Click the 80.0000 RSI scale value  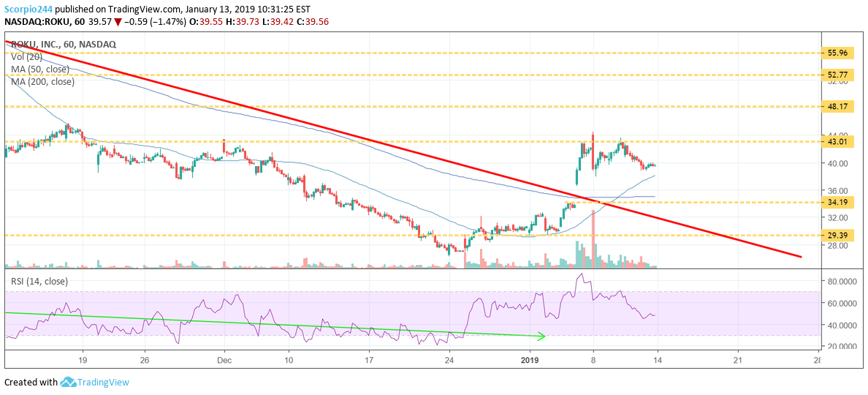pyautogui.click(x=842, y=281)
